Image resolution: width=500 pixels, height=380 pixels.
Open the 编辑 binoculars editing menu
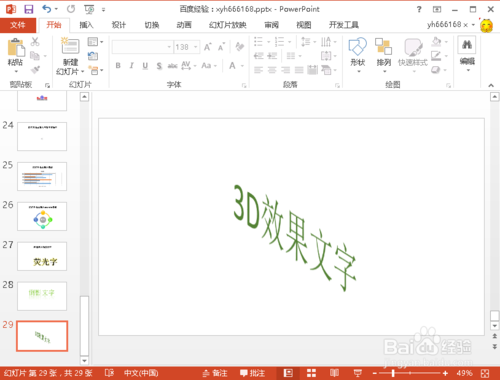tap(467, 54)
